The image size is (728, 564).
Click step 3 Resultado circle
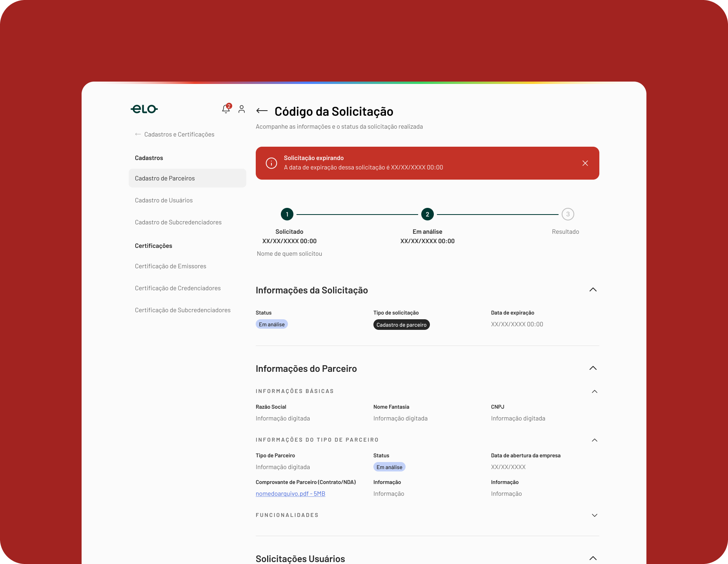click(x=568, y=214)
